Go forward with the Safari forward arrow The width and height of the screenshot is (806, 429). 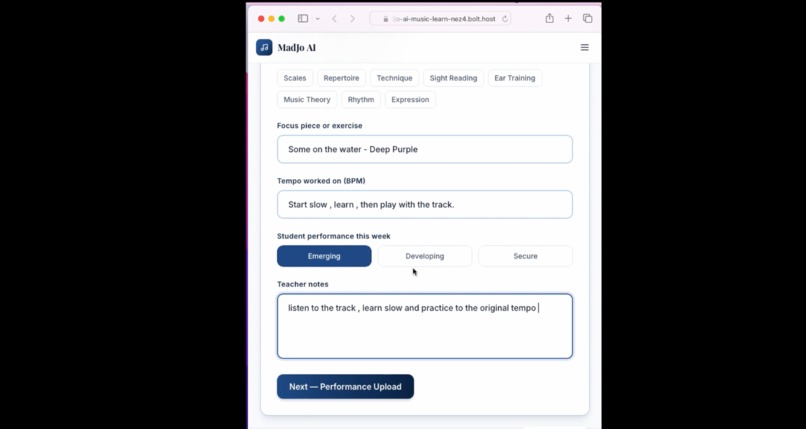(x=352, y=18)
